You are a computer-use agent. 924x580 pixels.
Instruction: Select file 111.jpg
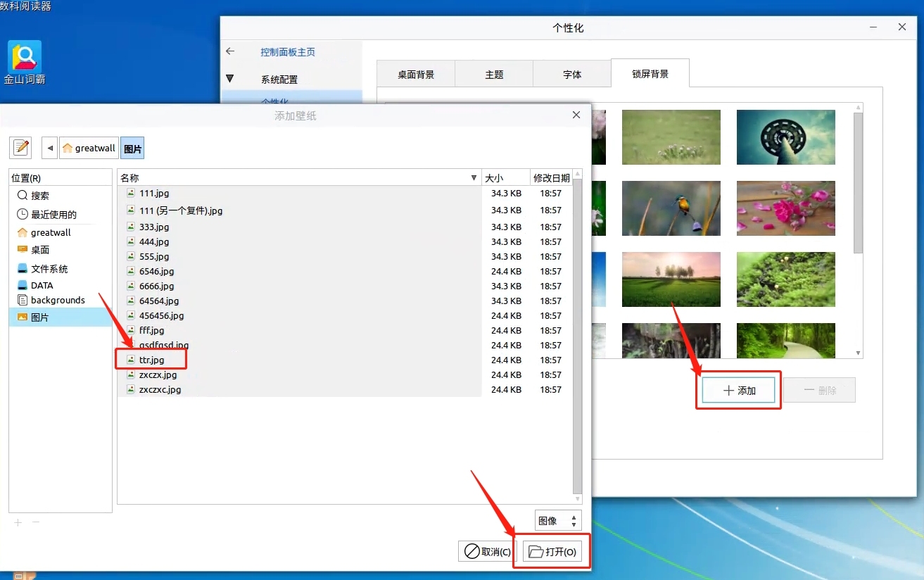pyautogui.click(x=154, y=193)
